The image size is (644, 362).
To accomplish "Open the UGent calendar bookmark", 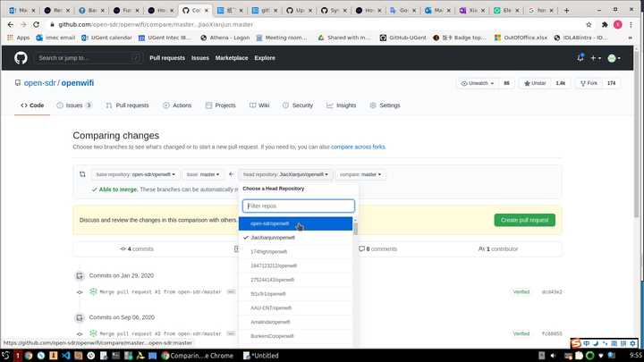I will (x=106, y=38).
